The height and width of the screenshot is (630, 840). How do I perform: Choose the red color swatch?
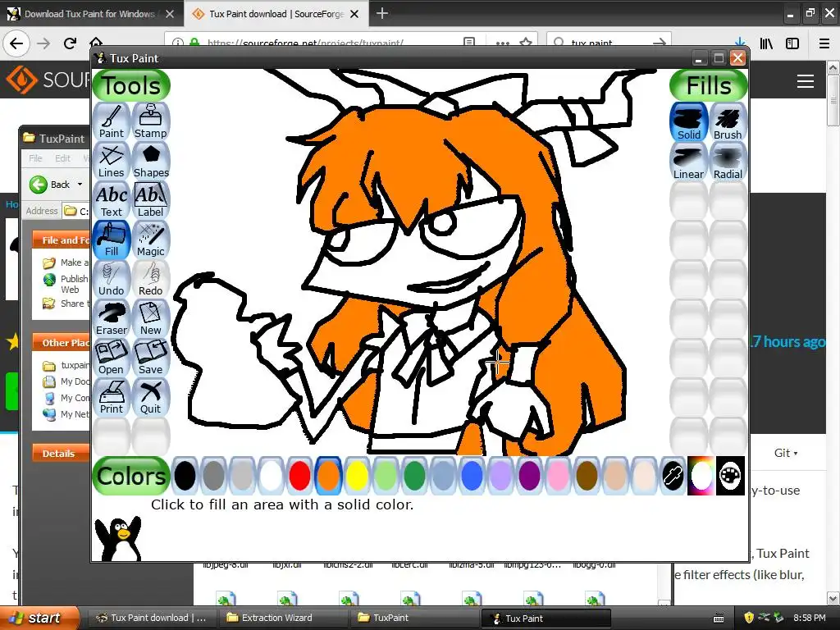(x=299, y=475)
